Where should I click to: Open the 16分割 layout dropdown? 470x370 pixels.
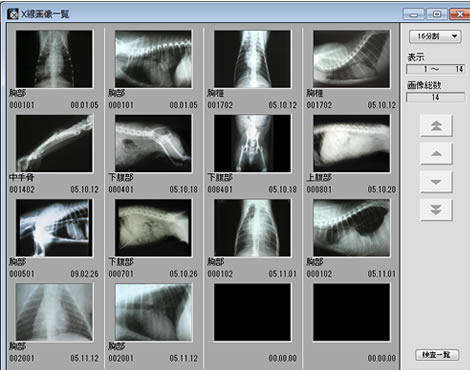coord(435,36)
